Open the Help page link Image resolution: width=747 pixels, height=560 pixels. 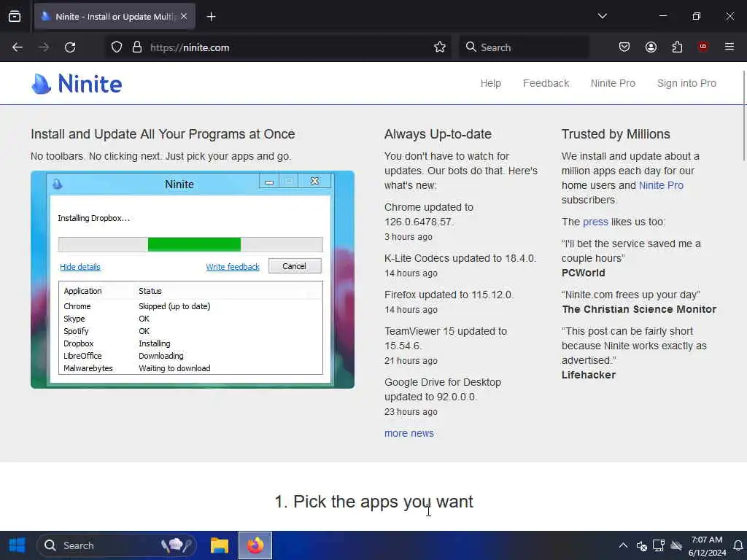point(490,83)
